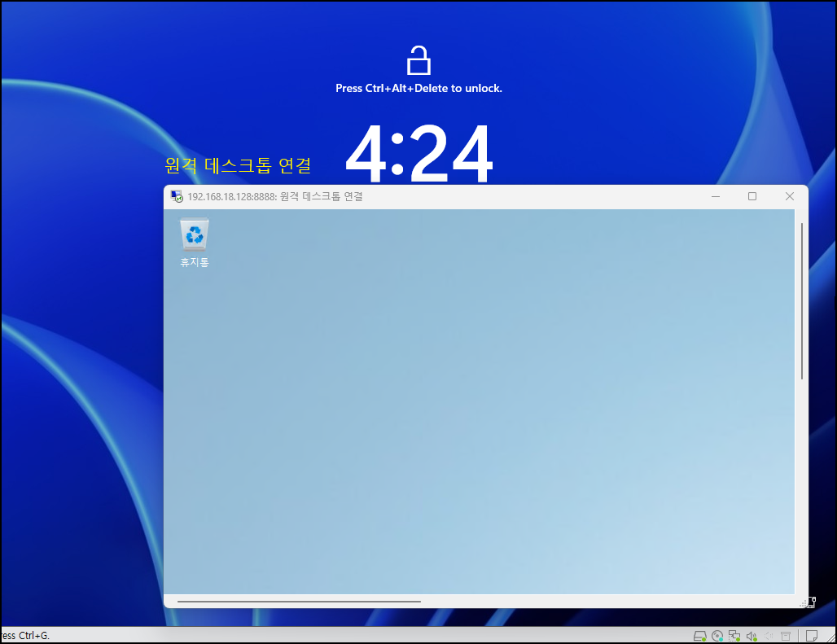Click the VMware sound card status icon

click(752, 636)
